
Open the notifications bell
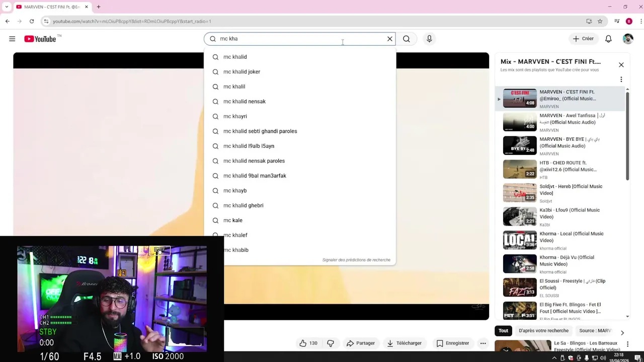[x=608, y=39]
